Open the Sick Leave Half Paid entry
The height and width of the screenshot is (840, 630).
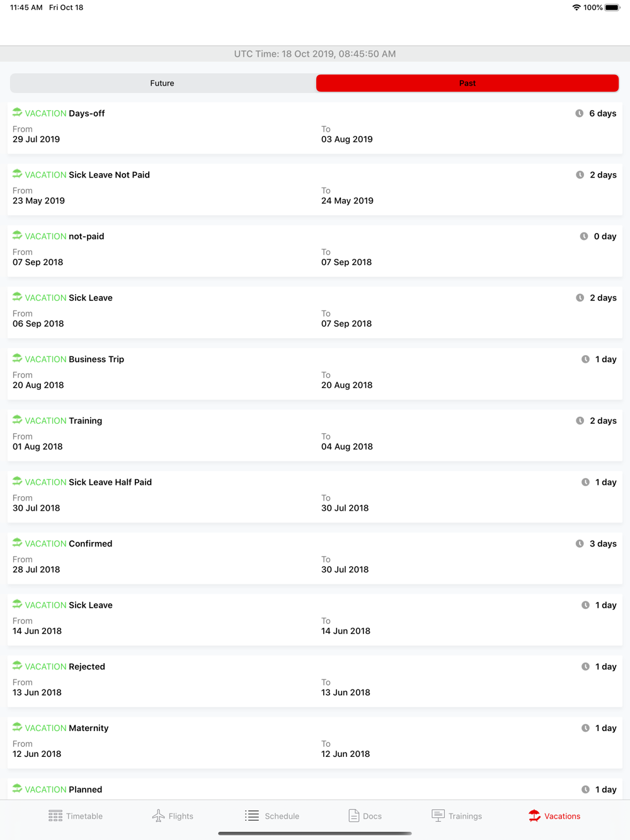(315, 496)
